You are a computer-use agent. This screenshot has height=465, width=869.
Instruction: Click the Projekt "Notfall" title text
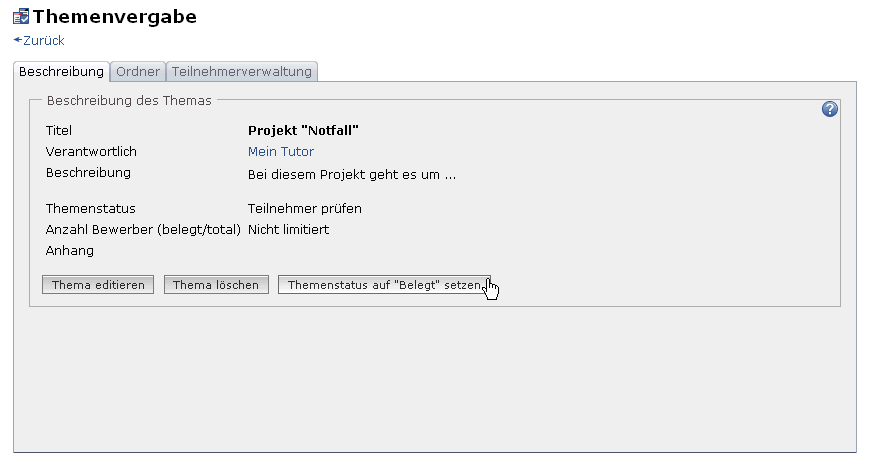pos(303,130)
